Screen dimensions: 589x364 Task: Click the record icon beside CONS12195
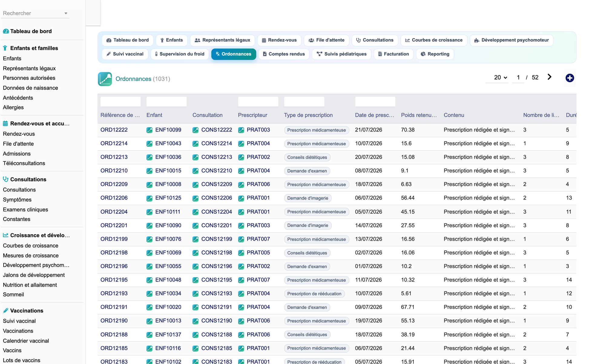coord(196,280)
